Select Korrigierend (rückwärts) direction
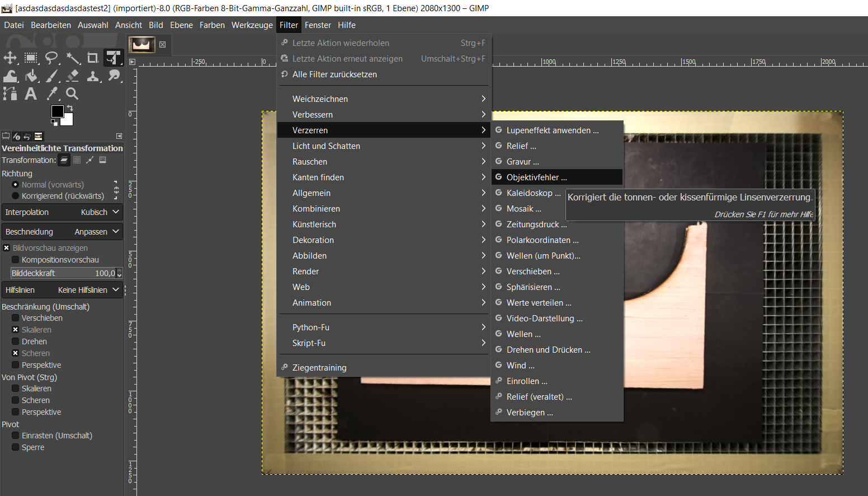 tap(16, 196)
